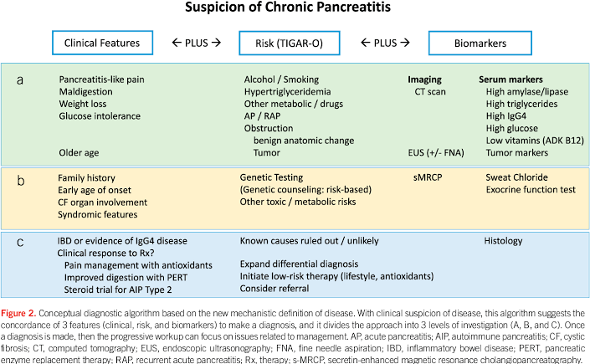
Task: Click the 'Imaging' heading
Action: (x=423, y=79)
